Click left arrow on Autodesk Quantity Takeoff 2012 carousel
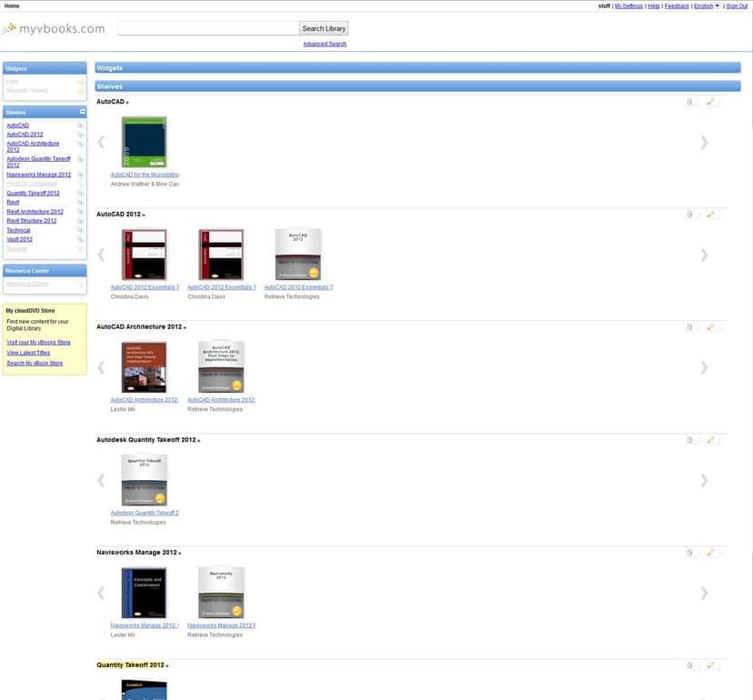Image resolution: width=753 pixels, height=700 pixels. [101, 480]
